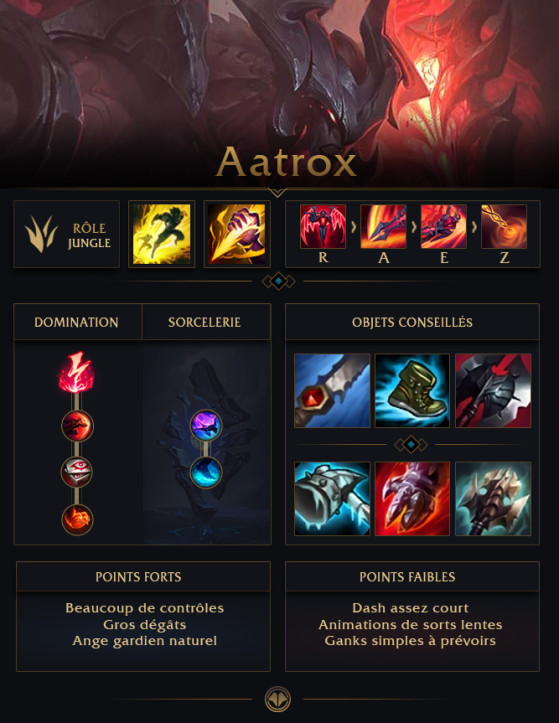Viewport: 559px width, 723px height.
Task: Select the Z chain ability icon
Action: pos(504,227)
